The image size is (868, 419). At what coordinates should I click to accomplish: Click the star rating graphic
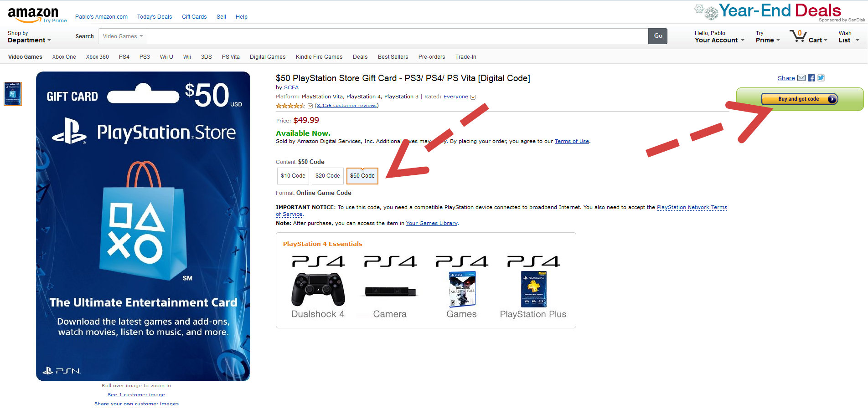point(290,106)
